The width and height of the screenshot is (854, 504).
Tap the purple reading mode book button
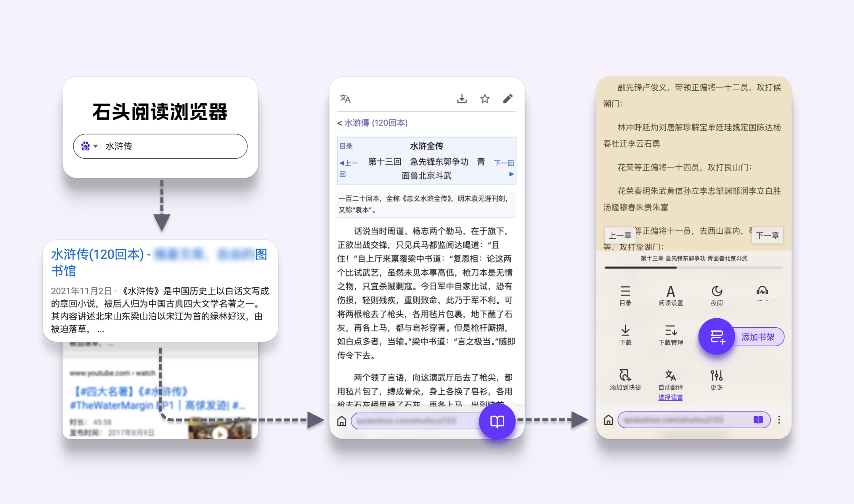pos(497,421)
